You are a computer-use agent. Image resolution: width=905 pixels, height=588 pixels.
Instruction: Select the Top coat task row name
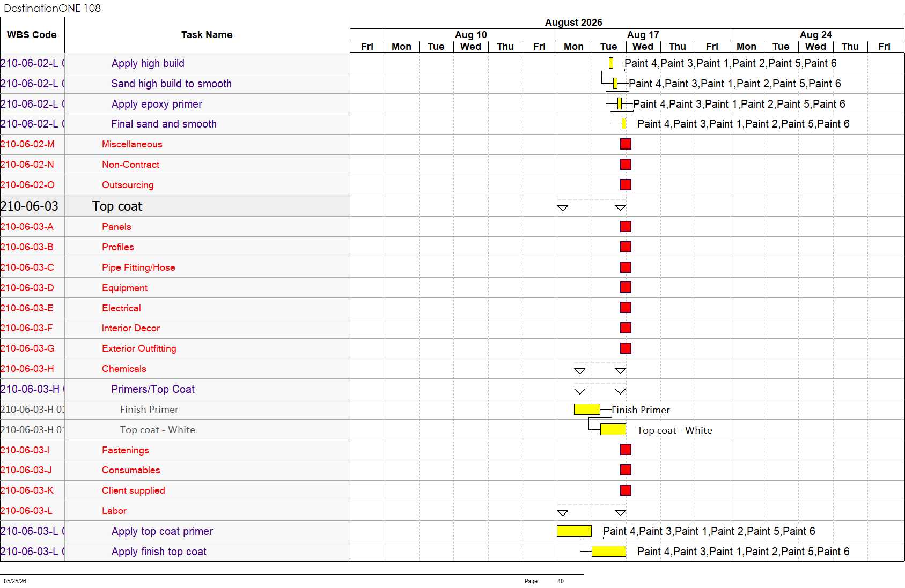[x=117, y=206]
